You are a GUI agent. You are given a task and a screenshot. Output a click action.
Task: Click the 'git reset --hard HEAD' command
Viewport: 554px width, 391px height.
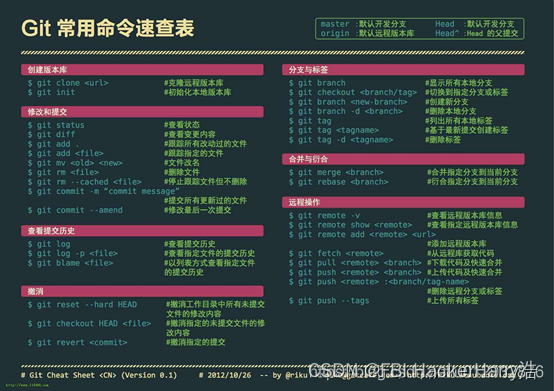coord(82,304)
